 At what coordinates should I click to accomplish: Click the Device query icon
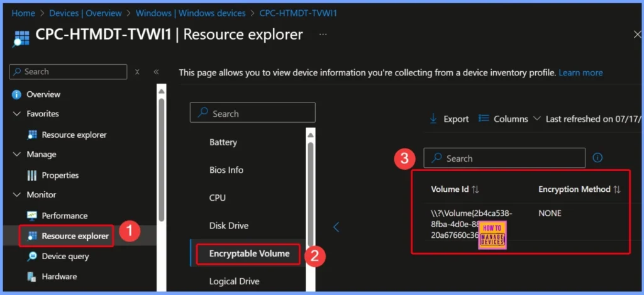click(32, 257)
